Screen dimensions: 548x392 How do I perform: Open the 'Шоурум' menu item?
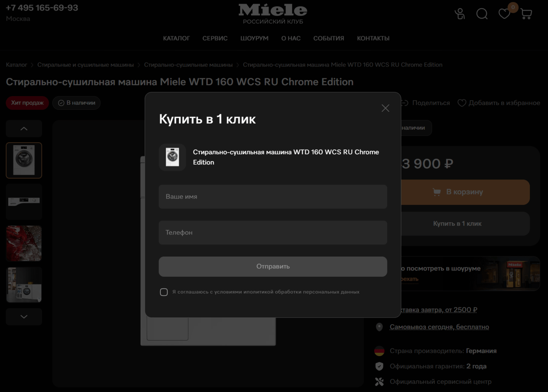(254, 38)
